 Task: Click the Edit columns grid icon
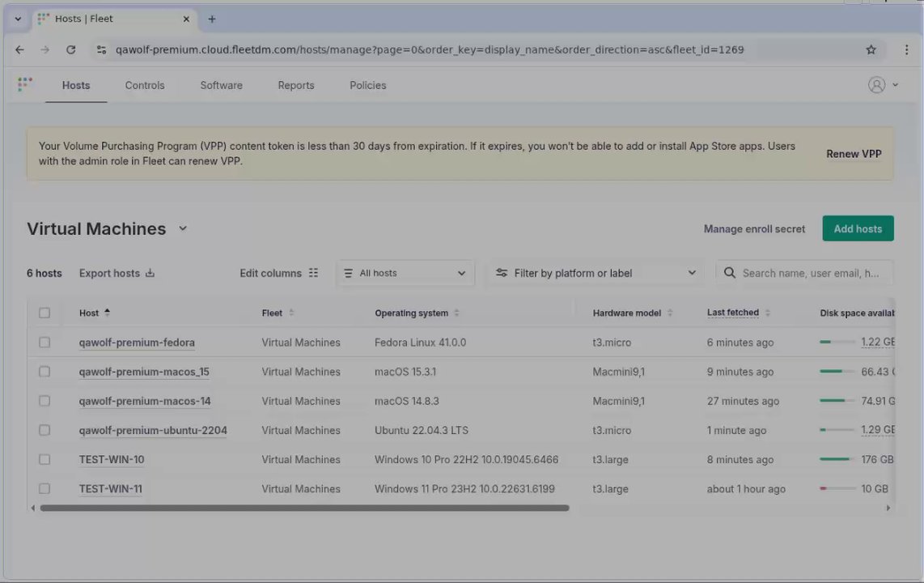(313, 273)
